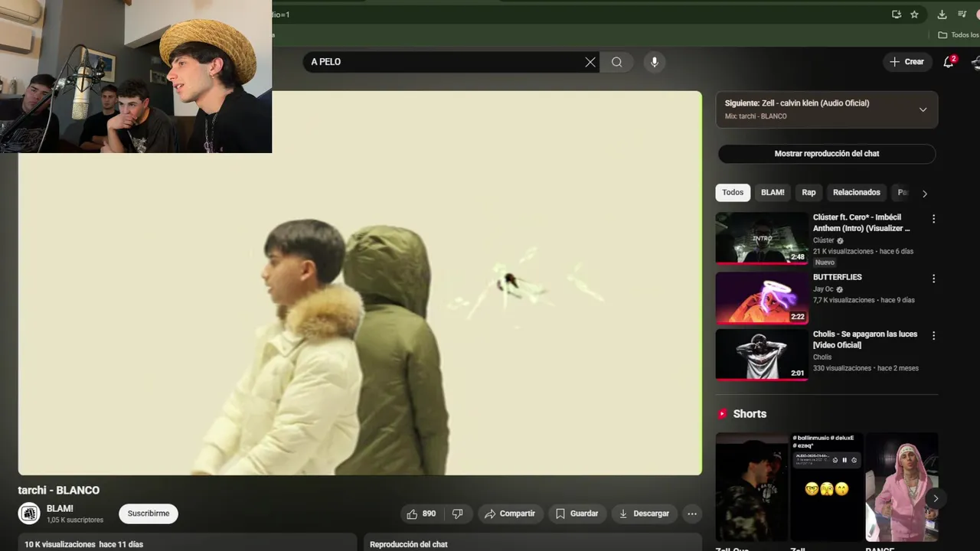
Task: Click the Suscribirme button
Action: pos(149,514)
